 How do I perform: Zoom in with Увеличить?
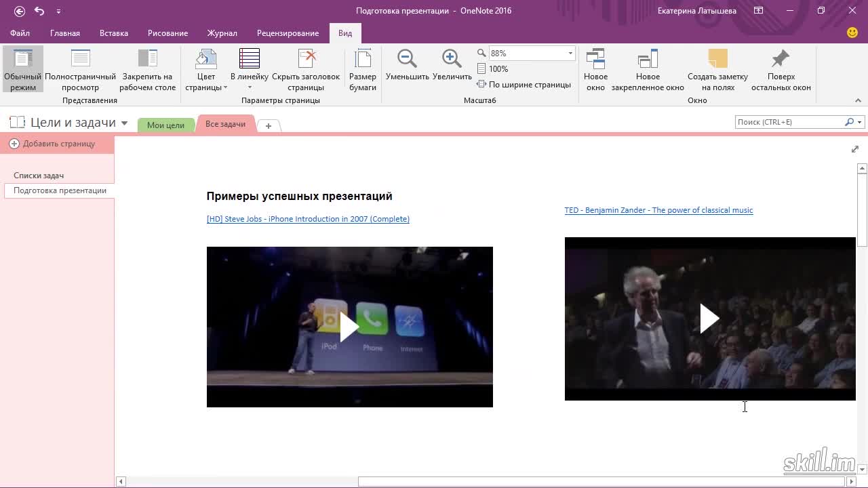pos(452,65)
